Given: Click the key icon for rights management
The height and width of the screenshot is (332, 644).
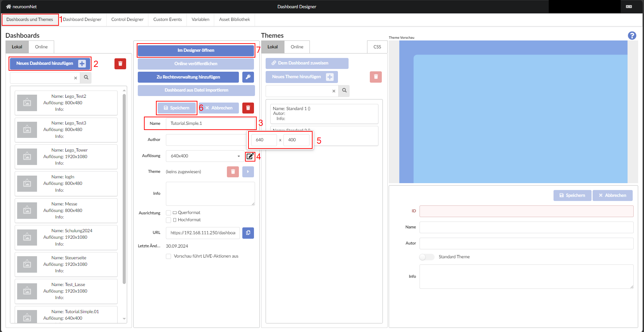Looking at the screenshot, I should pyautogui.click(x=248, y=77).
